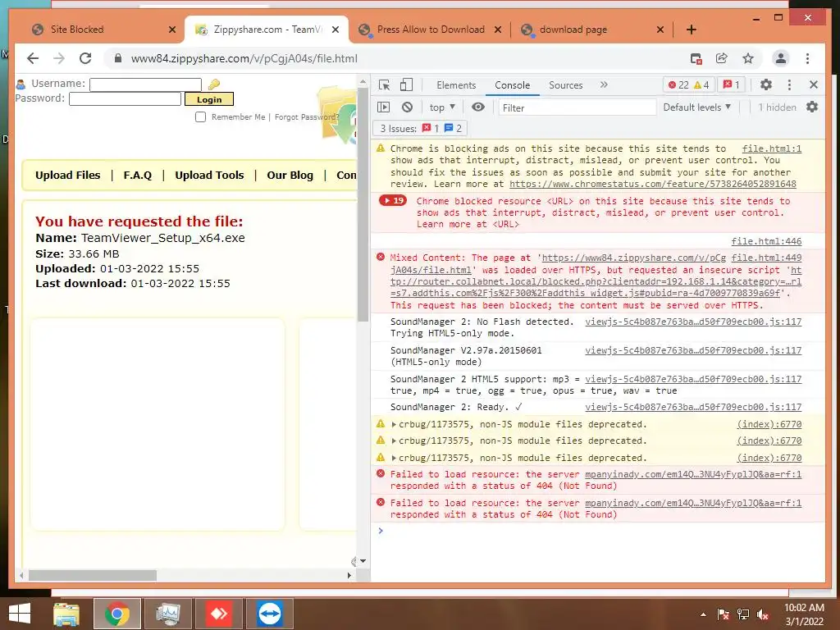The width and height of the screenshot is (840, 630).
Task: Reload the Zippyshare page
Action: 85,58
